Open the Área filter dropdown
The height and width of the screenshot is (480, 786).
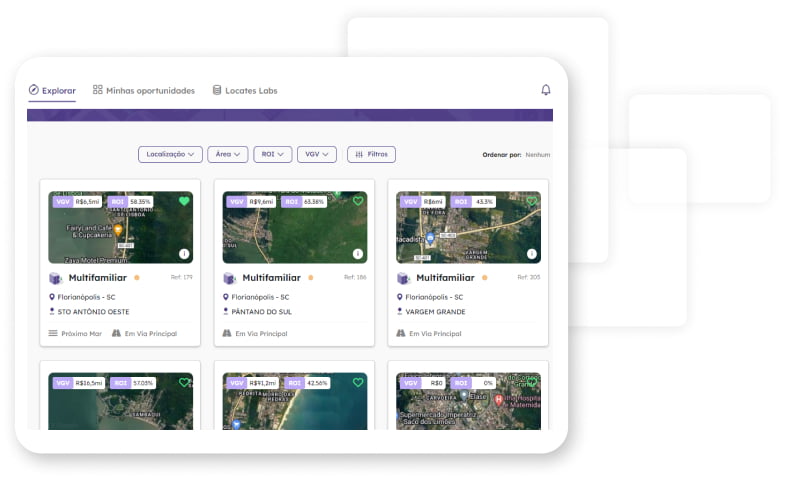pyautogui.click(x=227, y=155)
